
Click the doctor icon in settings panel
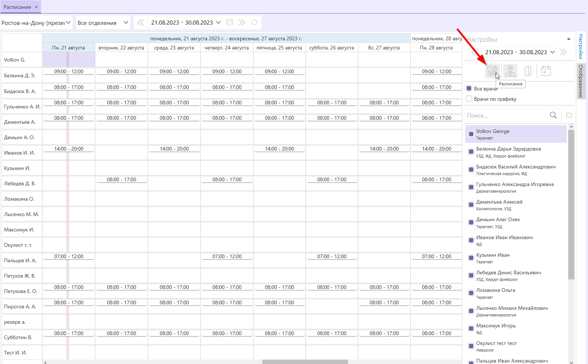(x=510, y=71)
